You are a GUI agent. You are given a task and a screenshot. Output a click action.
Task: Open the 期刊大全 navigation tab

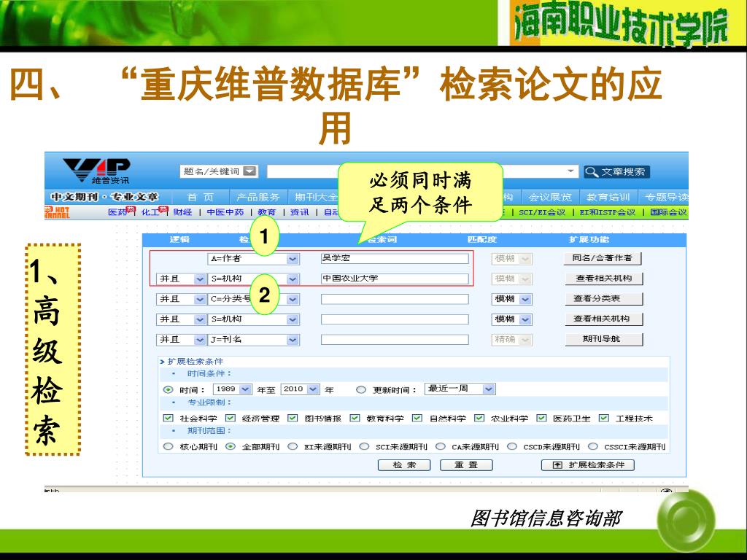[x=316, y=197]
